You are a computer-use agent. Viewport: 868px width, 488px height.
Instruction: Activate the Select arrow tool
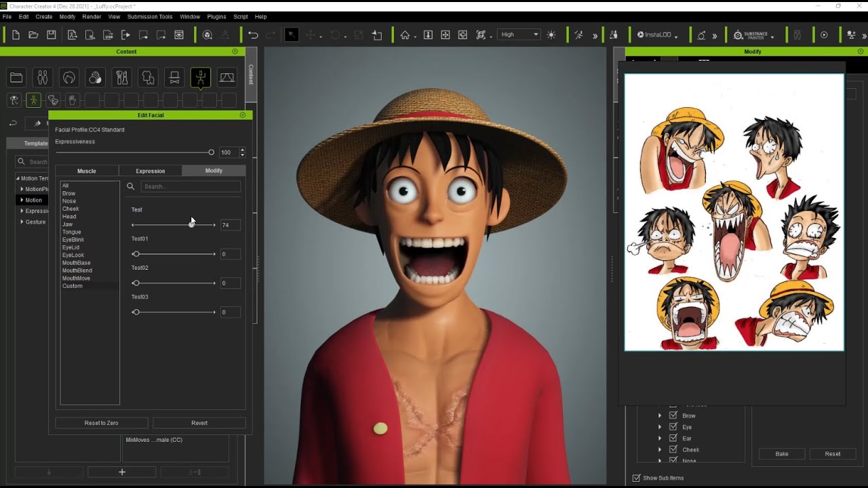tap(292, 35)
